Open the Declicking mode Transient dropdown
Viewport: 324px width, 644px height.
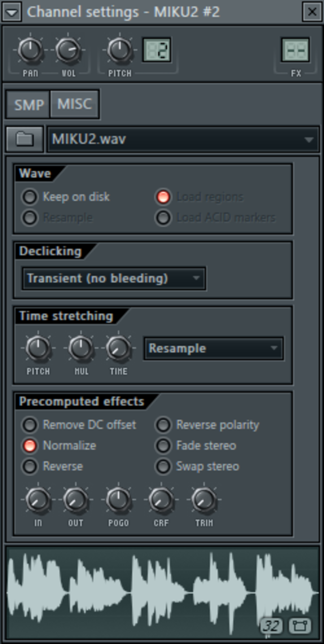tap(114, 278)
